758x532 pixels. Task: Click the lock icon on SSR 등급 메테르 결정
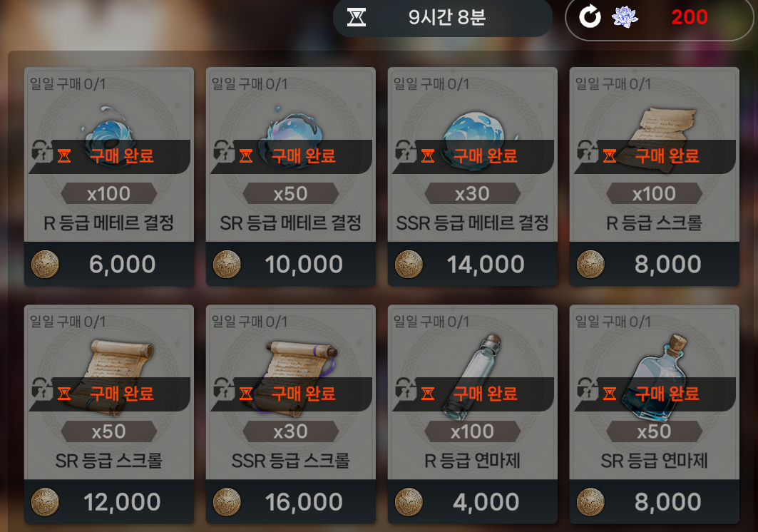(405, 151)
